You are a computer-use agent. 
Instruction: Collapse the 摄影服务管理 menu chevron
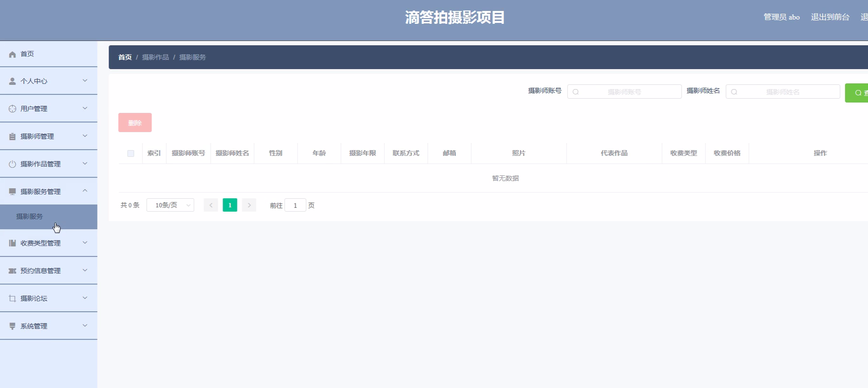tap(85, 191)
